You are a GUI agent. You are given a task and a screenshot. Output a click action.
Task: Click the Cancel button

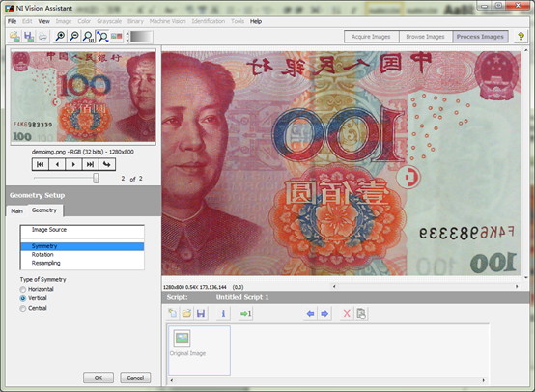click(135, 378)
